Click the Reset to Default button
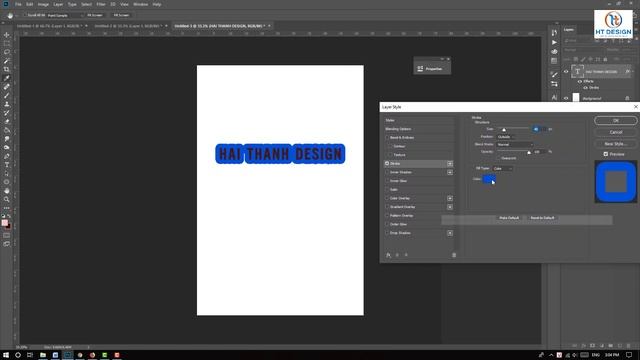The width and height of the screenshot is (640, 360). 542,218
